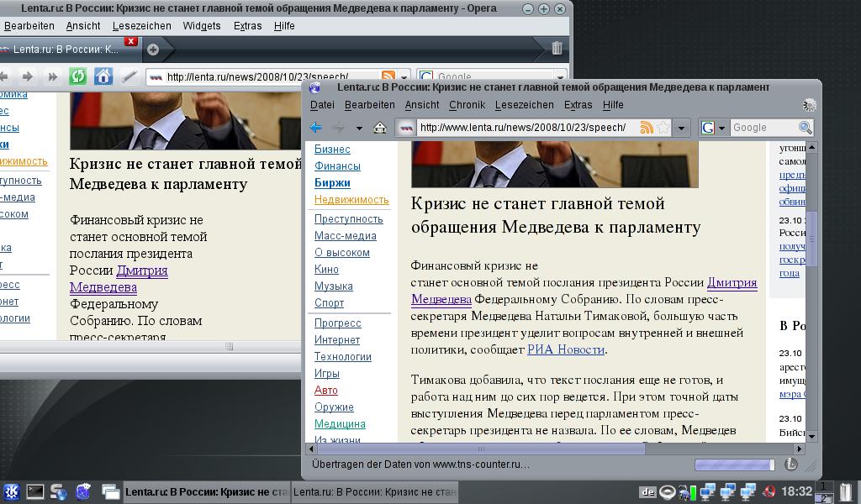The image size is (861, 504).
Task: Close the Lenta.ru tab in Opera
Action: tap(130, 41)
